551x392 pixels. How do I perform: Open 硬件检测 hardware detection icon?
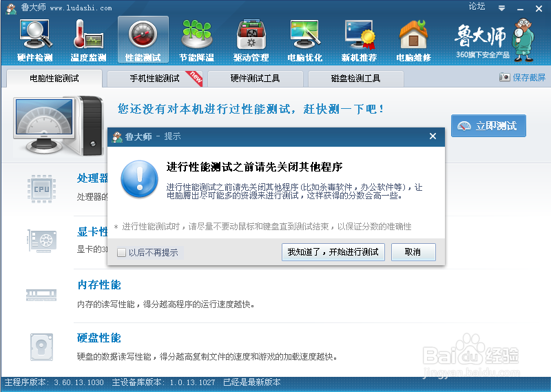[35, 40]
